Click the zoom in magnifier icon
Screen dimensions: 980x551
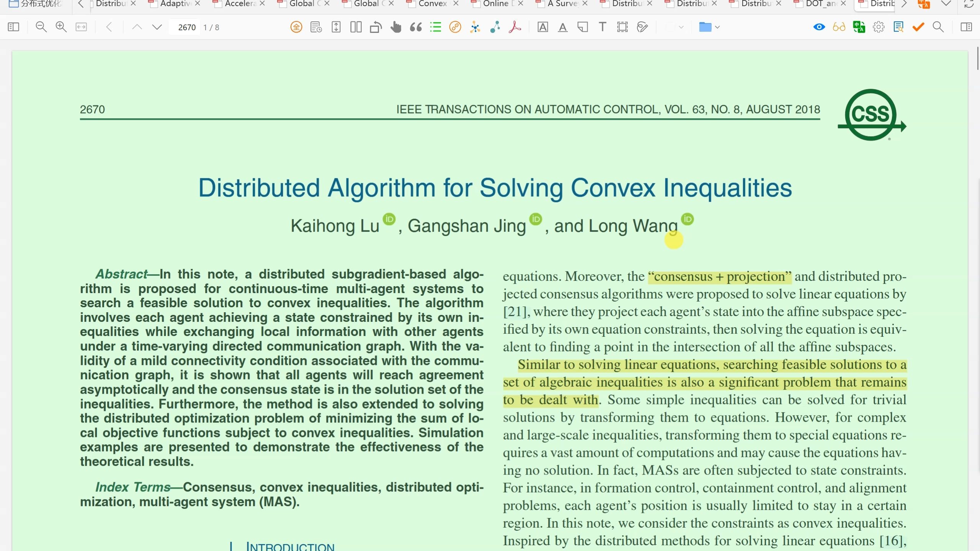(x=61, y=27)
